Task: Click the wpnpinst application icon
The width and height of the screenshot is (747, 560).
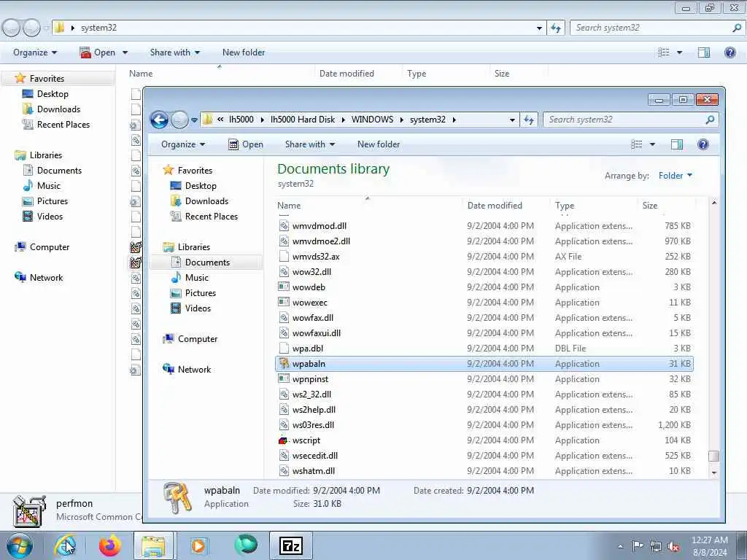Action: pyautogui.click(x=284, y=379)
